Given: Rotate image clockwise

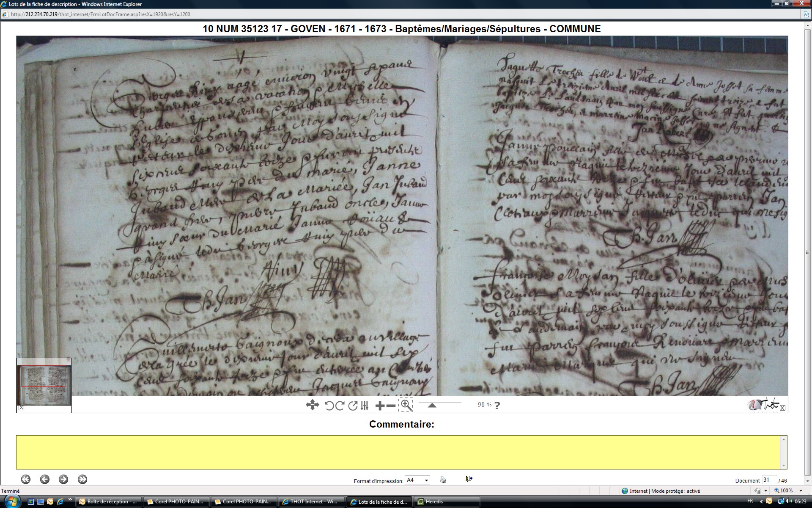Looking at the screenshot, I should 340,406.
